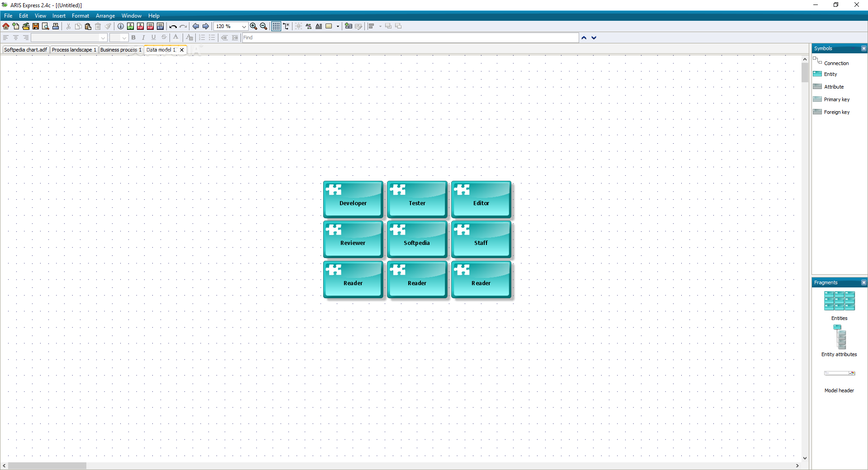
Task: Undo the last action
Action: click(x=173, y=26)
